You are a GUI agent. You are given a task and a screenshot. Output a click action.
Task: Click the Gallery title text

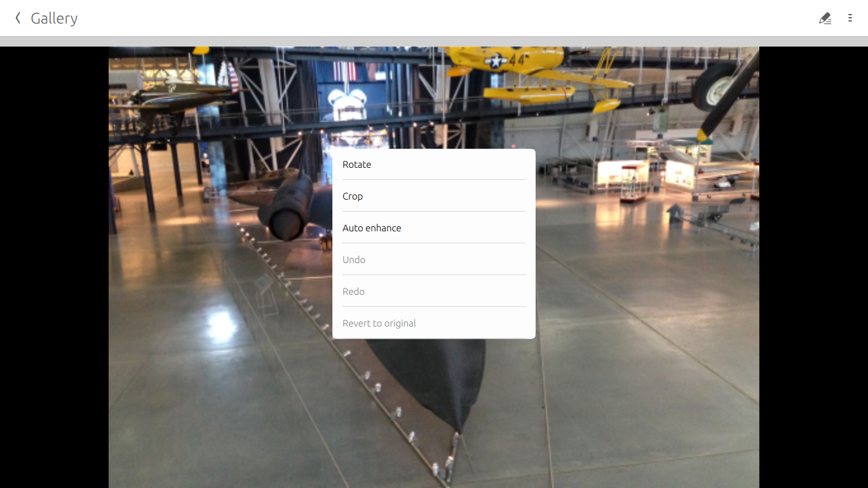54,18
